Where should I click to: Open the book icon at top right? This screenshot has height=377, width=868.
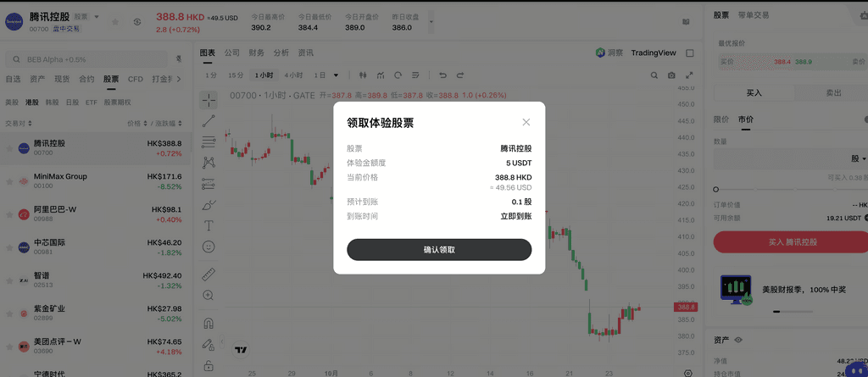tap(686, 22)
